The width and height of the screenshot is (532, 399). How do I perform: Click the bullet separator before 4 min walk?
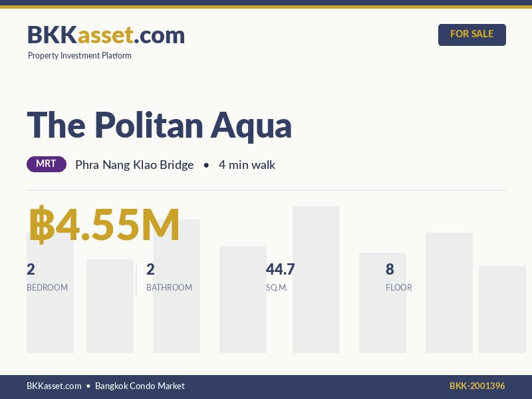(x=206, y=165)
